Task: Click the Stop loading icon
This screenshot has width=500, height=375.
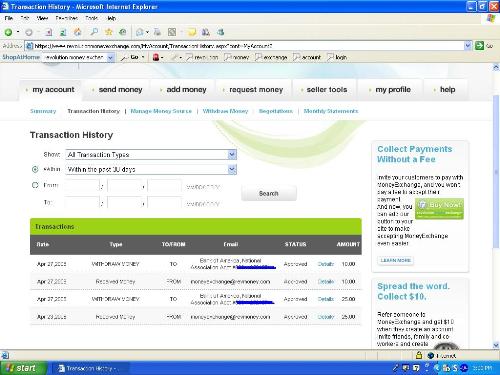Action: point(49,32)
